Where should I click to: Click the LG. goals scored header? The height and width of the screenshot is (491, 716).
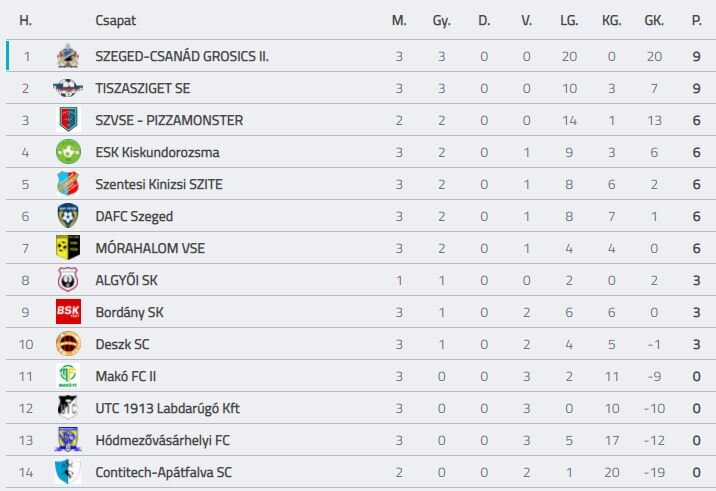pos(569,20)
